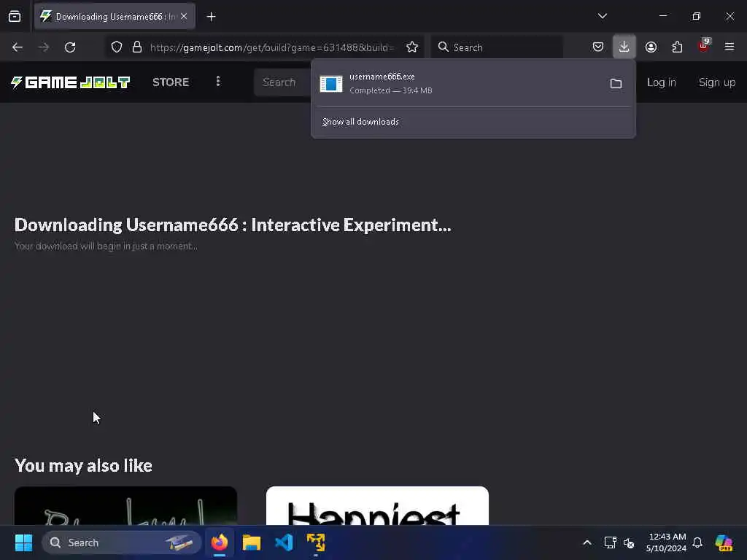This screenshot has height=560, width=747.
Task: Expand the list all tabs chevron
Action: [602, 16]
